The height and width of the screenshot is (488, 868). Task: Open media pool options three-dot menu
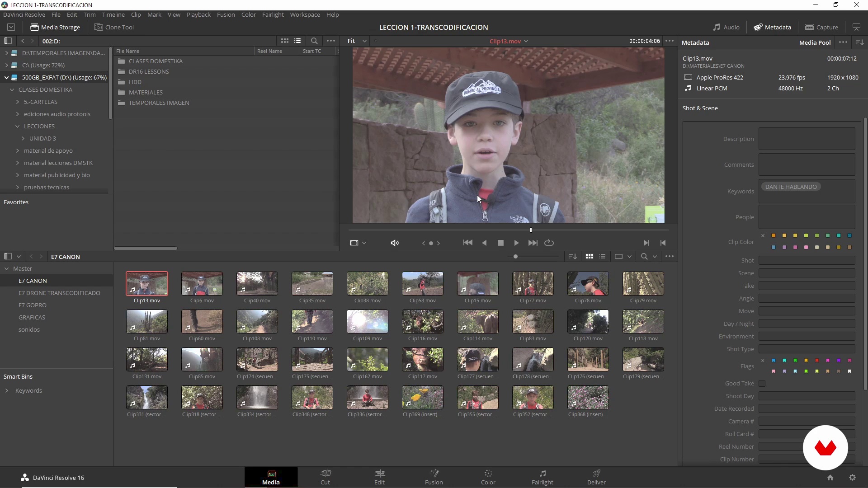pos(670,256)
